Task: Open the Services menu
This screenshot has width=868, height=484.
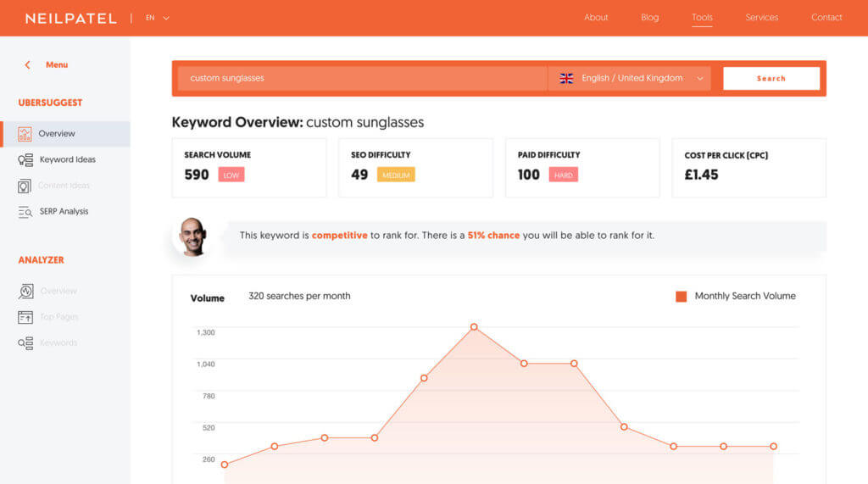Action: pyautogui.click(x=762, y=18)
